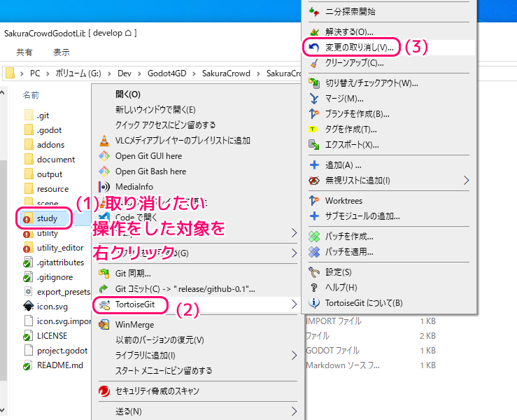
Task: Click Godot4GD in the address breadcrumb
Action: 168,73
